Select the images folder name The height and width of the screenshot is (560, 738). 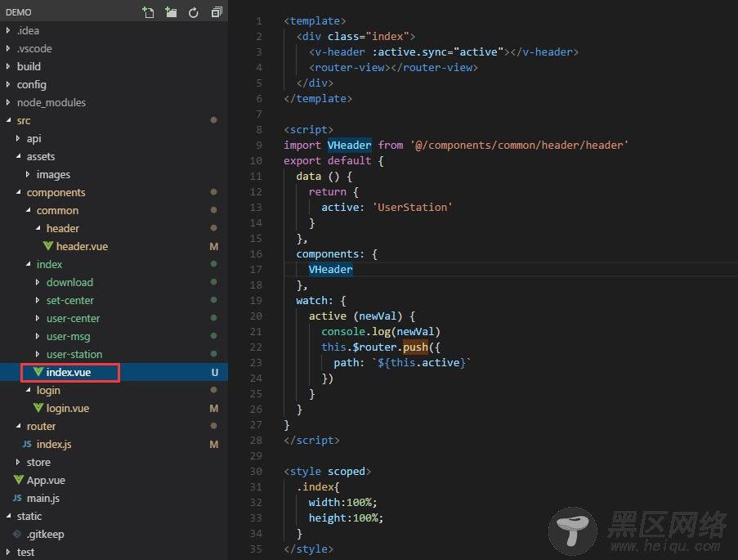pyautogui.click(x=53, y=175)
